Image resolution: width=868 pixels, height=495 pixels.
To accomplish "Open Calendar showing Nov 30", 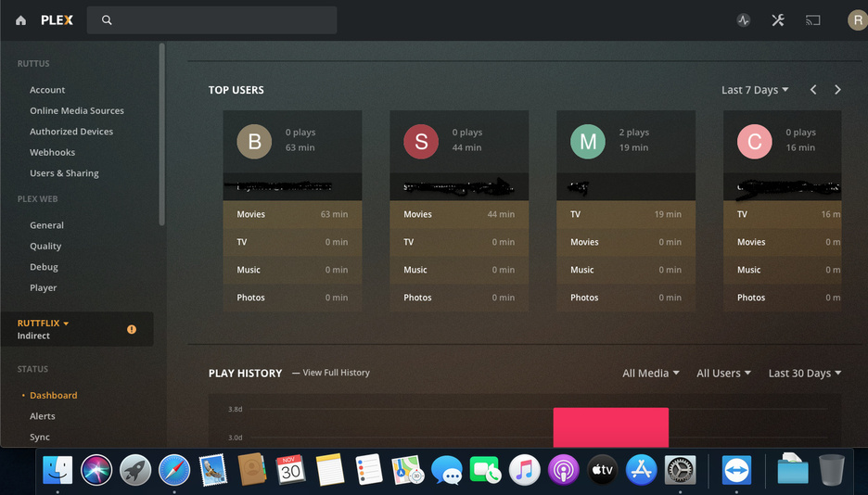I will 290,470.
